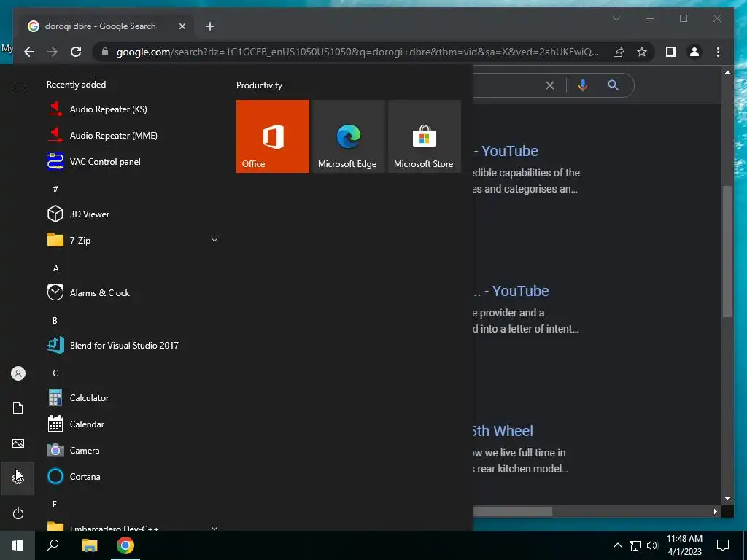Viewport: 747px width, 560px height.
Task: Click the Power button in Start
Action: [18, 513]
